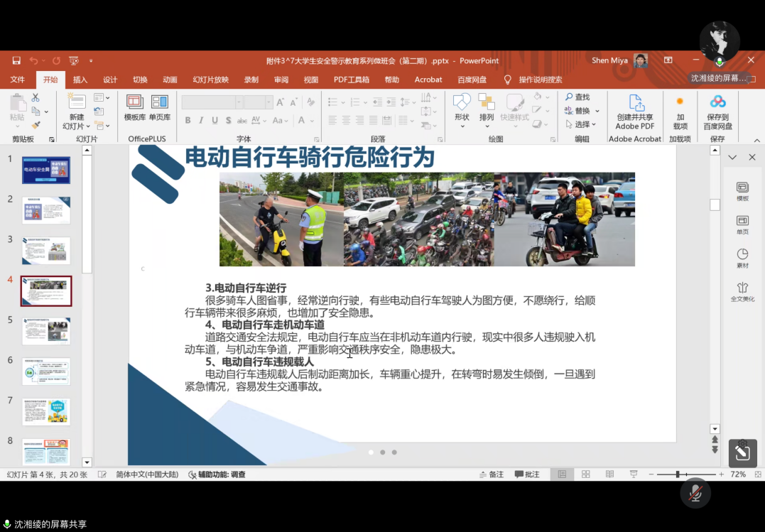Open the 模板库 template library
Image resolution: width=765 pixels, height=532 pixels.
point(134,107)
